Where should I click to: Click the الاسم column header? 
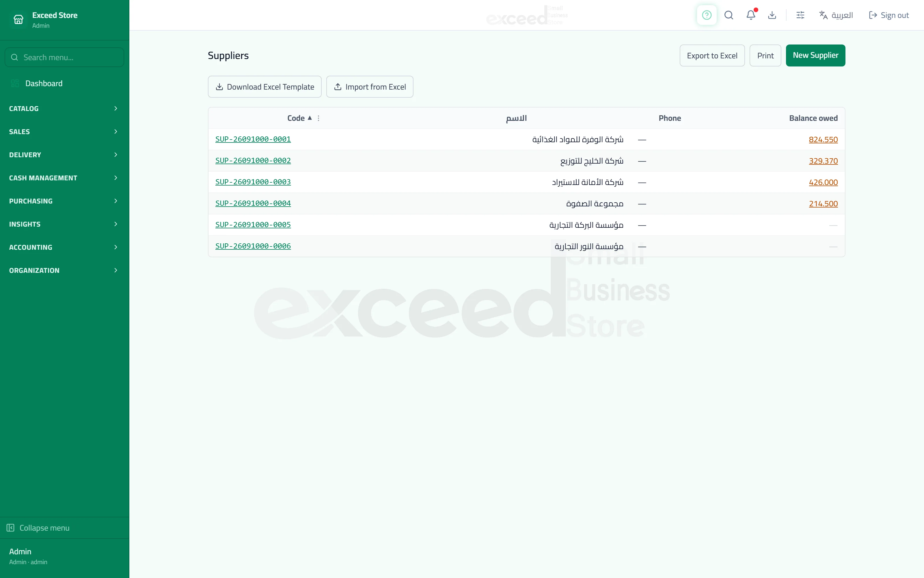(516, 118)
